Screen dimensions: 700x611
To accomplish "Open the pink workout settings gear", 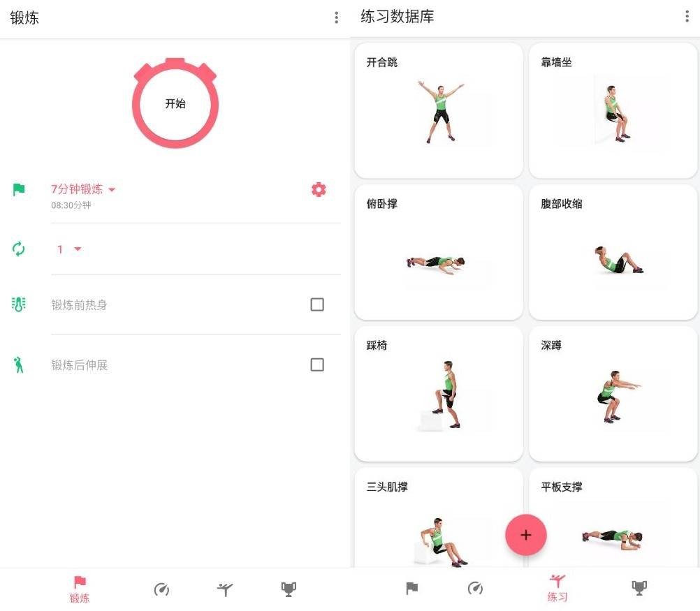I will tap(319, 190).
